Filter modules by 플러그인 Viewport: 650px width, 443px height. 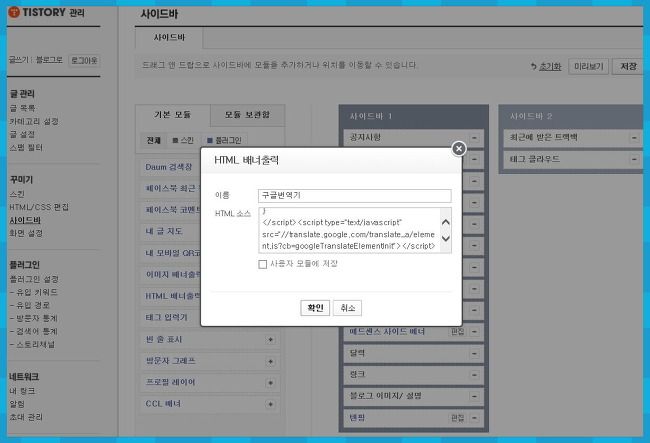point(224,140)
